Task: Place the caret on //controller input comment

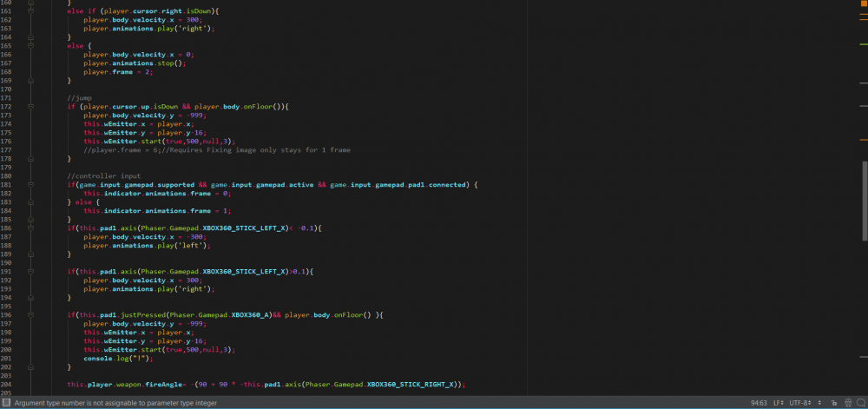Action: click(104, 176)
